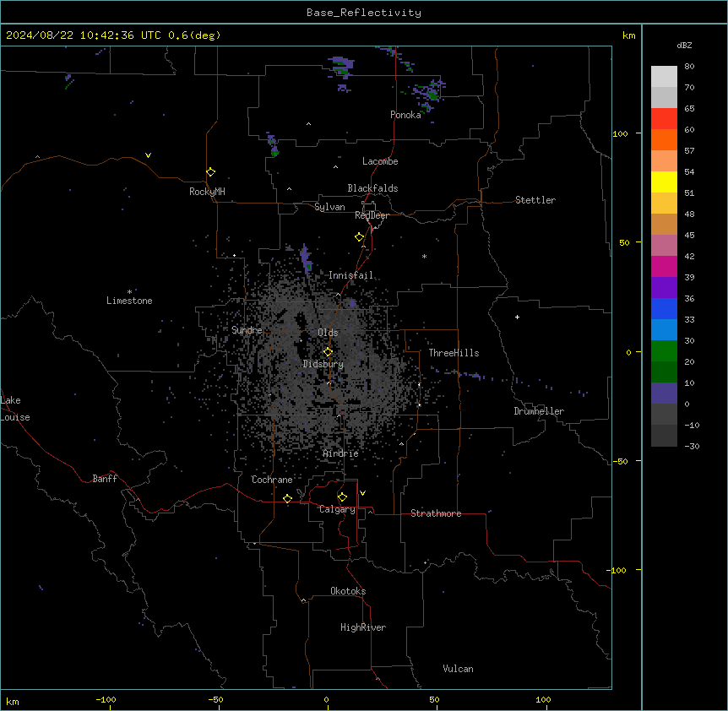Select the purple 39-36 dBZ legend swatch
Screen dimensions: 728x711
click(664, 288)
